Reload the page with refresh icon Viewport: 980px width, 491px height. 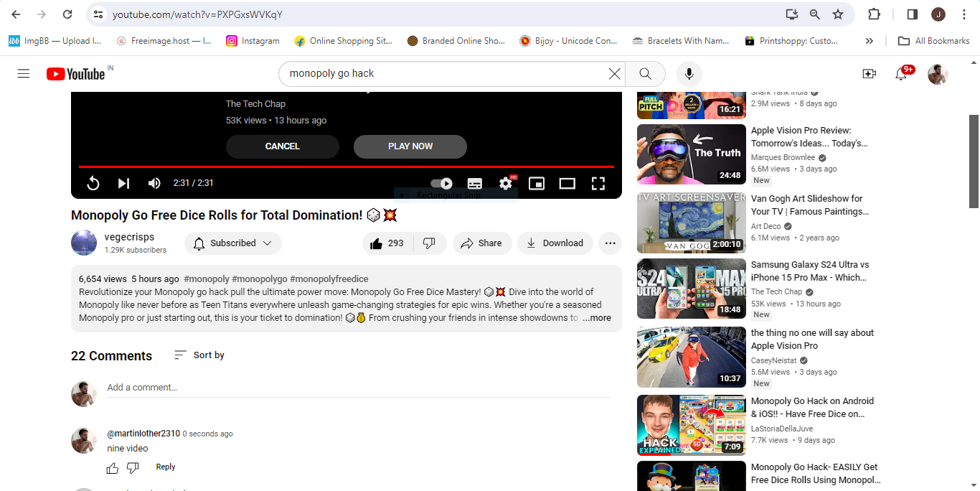67,14
